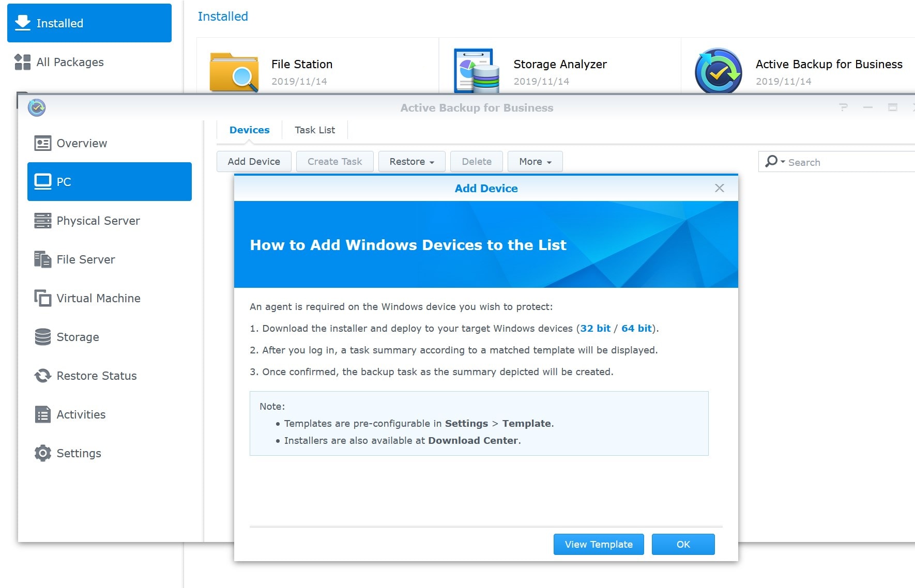Select Physical Server in the sidebar
The width and height of the screenshot is (915, 588).
tap(110, 221)
